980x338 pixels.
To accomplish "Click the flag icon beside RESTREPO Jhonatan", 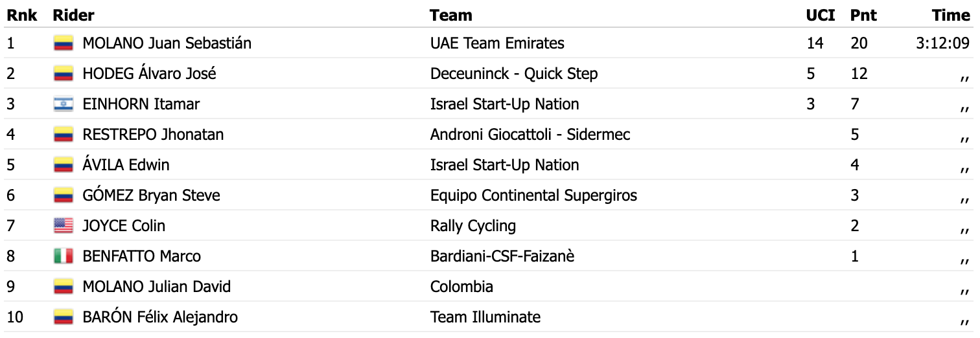I will [63, 135].
